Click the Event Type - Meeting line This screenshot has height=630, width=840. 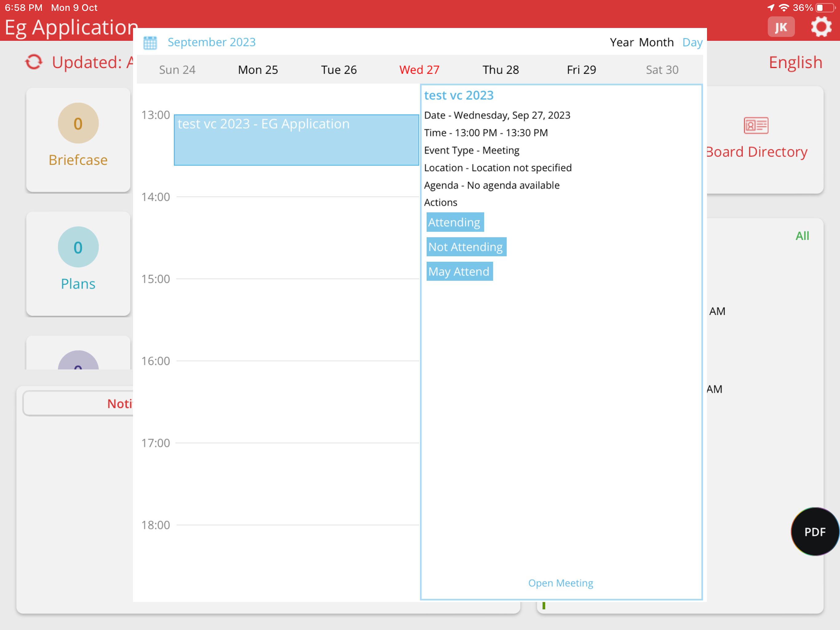click(x=472, y=150)
